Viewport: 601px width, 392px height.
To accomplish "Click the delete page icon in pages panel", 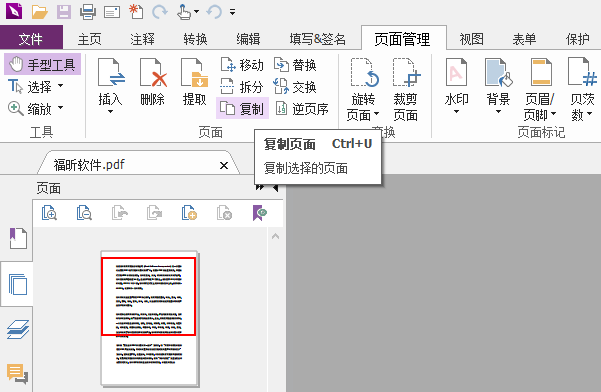I will [x=225, y=213].
